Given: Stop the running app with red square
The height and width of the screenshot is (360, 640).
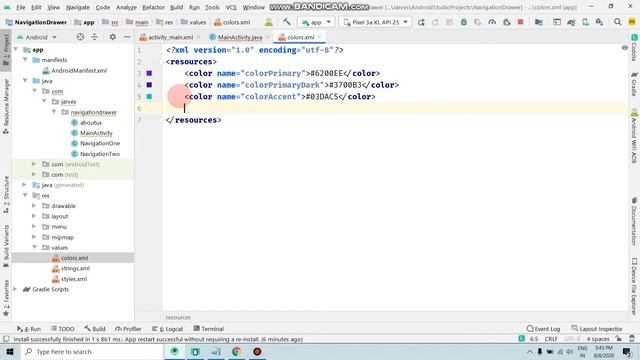Looking at the screenshot, I should pyautogui.click(x=520, y=22).
